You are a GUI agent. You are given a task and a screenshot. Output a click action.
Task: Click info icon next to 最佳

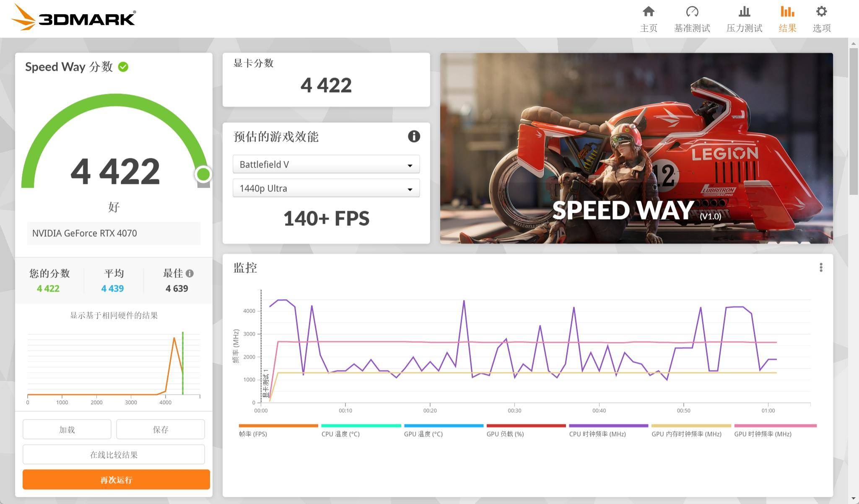(189, 274)
